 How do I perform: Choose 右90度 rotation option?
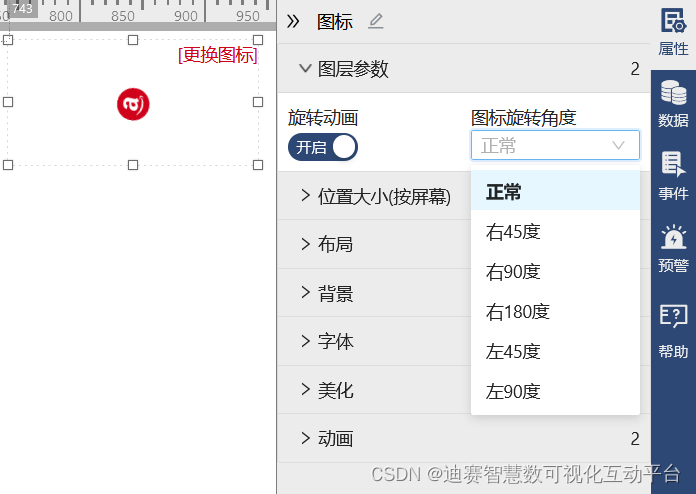(555, 272)
